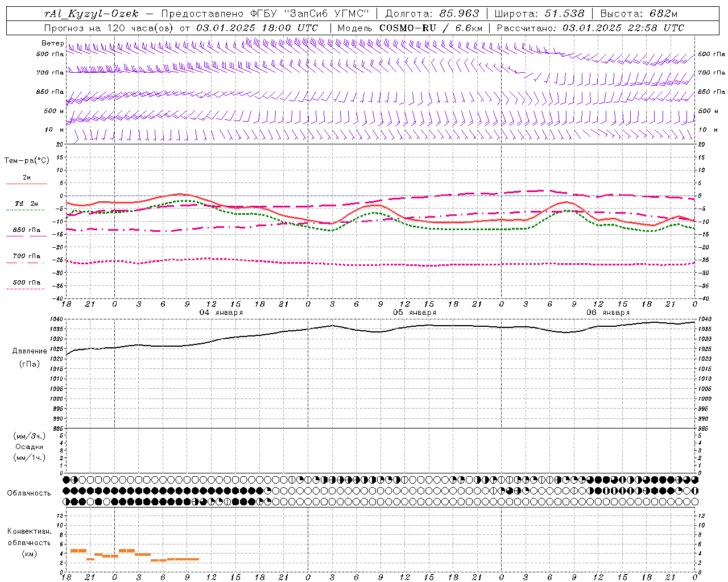Click the dashed line sample under Td 2м
The height and width of the screenshot is (582, 728).
click(26, 210)
